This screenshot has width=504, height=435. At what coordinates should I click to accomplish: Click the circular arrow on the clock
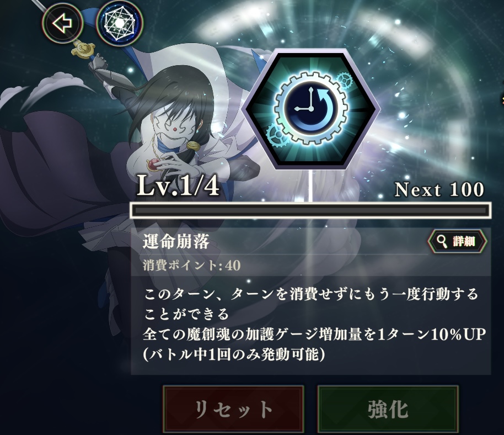(x=322, y=108)
